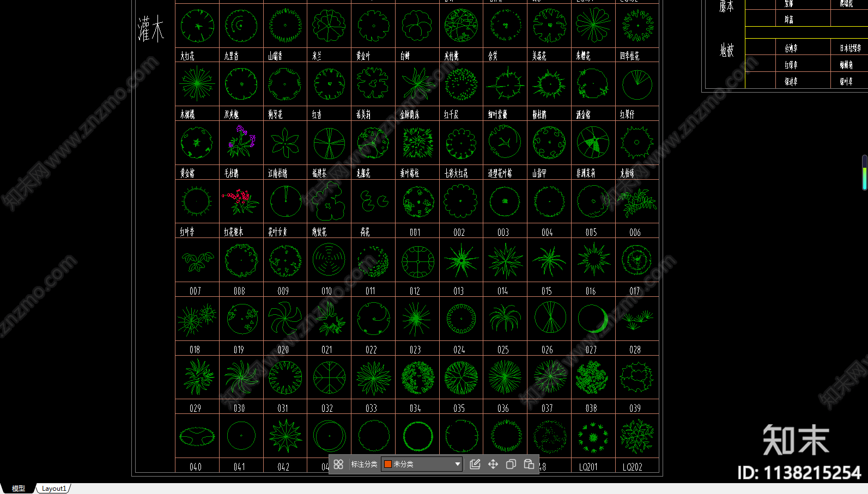
Task: Click the text label 017
Action: pyautogui.click(x=635, y=291)
